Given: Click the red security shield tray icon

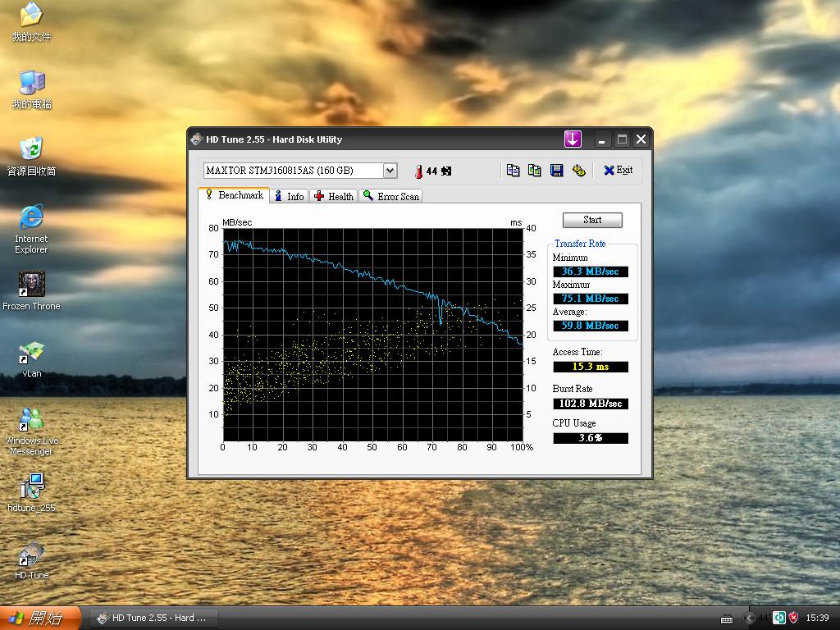Looking at the screenshot, I should (x=793, y=618).
